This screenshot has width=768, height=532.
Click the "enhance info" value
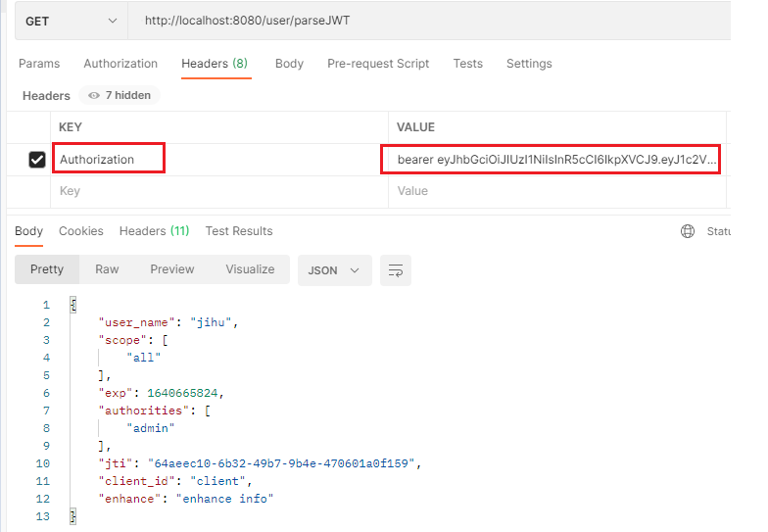[225, 499]
